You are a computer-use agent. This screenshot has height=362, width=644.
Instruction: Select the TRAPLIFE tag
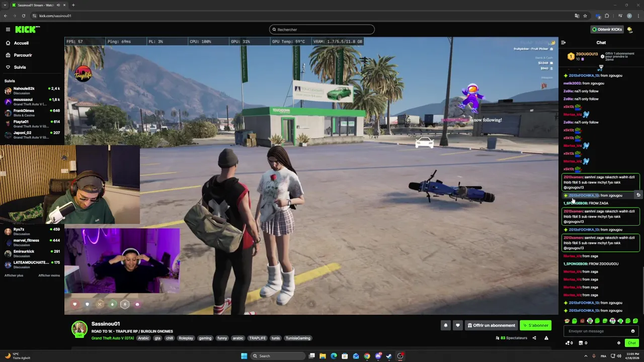pos(257,338)
